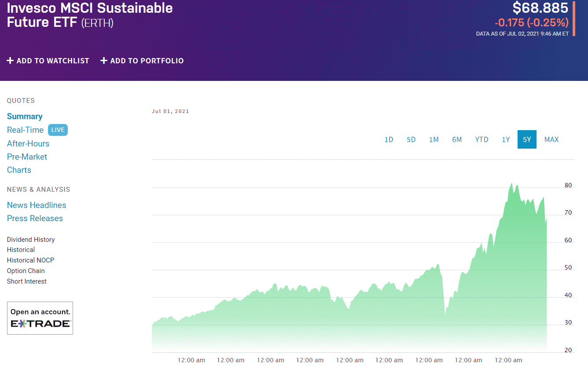This screenshot has height=379, width=588.
Task: Open the Charts page
Action: [19, 170]
